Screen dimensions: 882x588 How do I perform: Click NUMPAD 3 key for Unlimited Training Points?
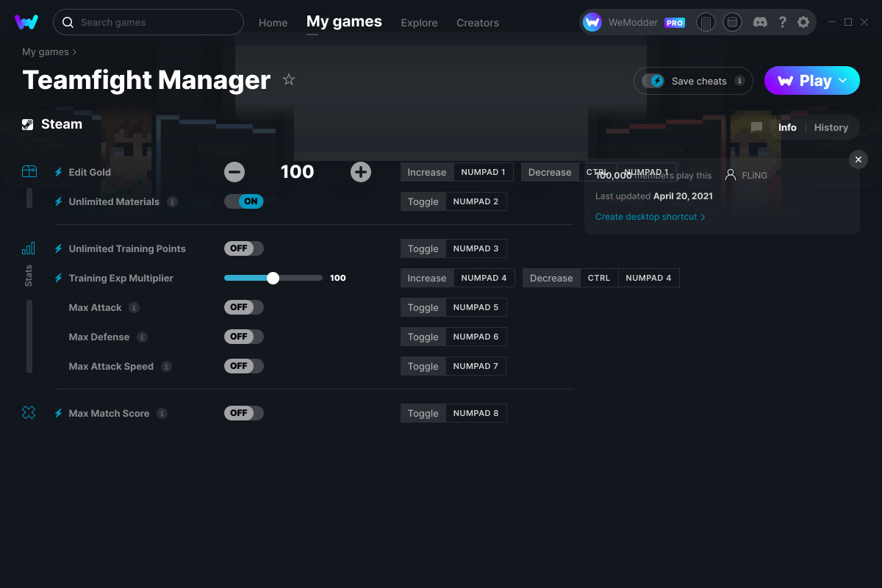point(476,248)
